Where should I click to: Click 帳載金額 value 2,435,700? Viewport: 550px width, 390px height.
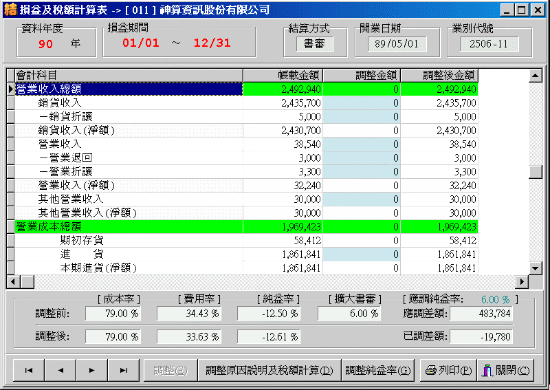[301, 103]
